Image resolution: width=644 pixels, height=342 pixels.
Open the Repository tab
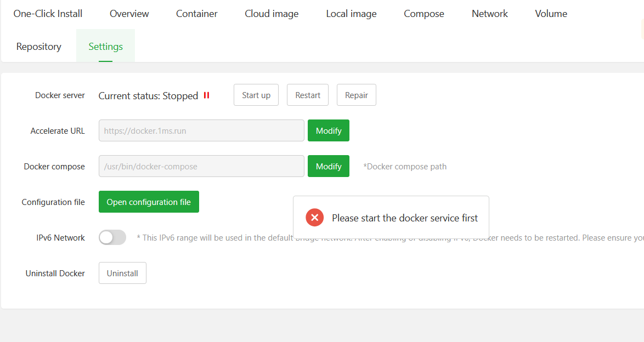click(39, 47)
